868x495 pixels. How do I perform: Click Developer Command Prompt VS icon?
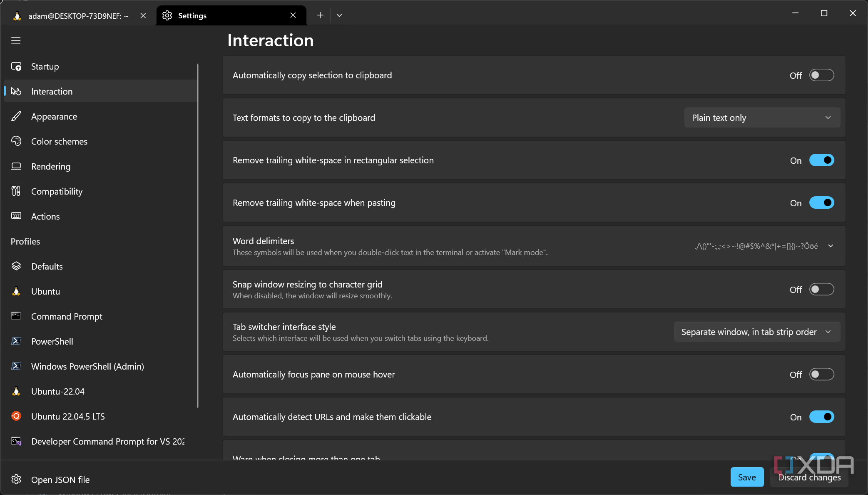pos(16,441)
